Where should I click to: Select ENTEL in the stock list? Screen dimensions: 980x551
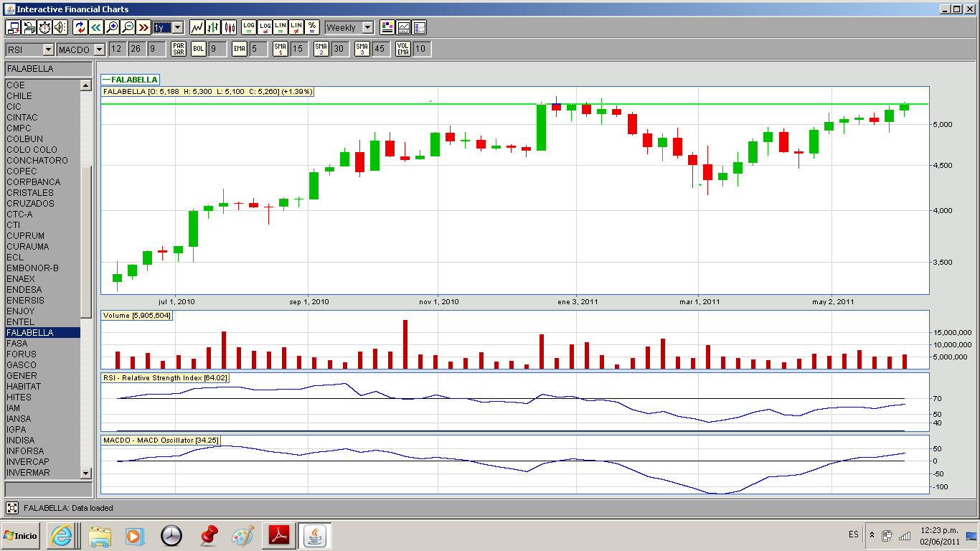tap(21, 322)
